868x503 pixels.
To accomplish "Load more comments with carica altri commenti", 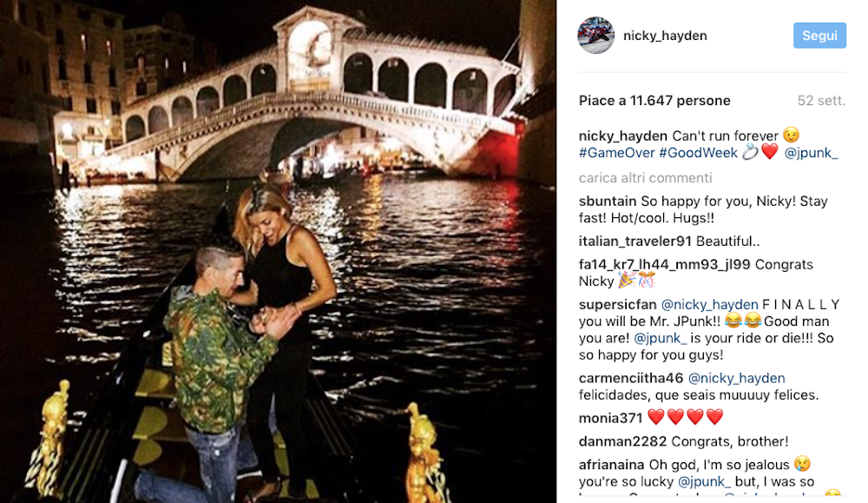I will 644,178.
